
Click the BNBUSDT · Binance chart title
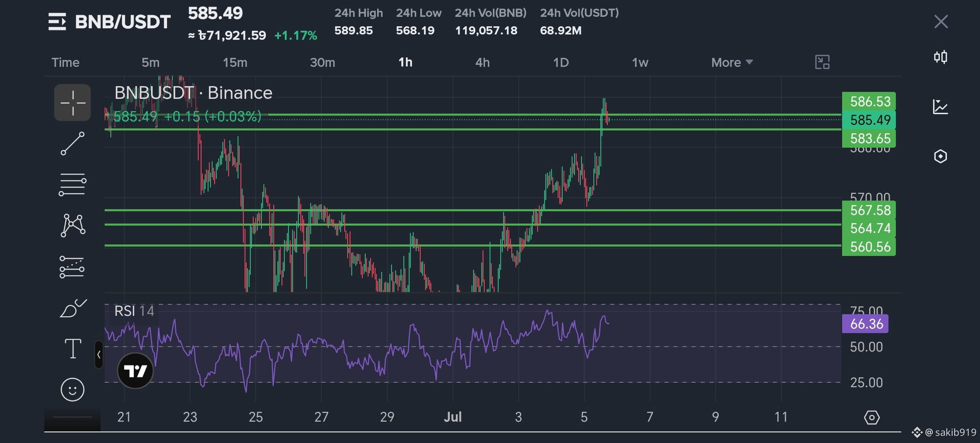click(193, 93)
